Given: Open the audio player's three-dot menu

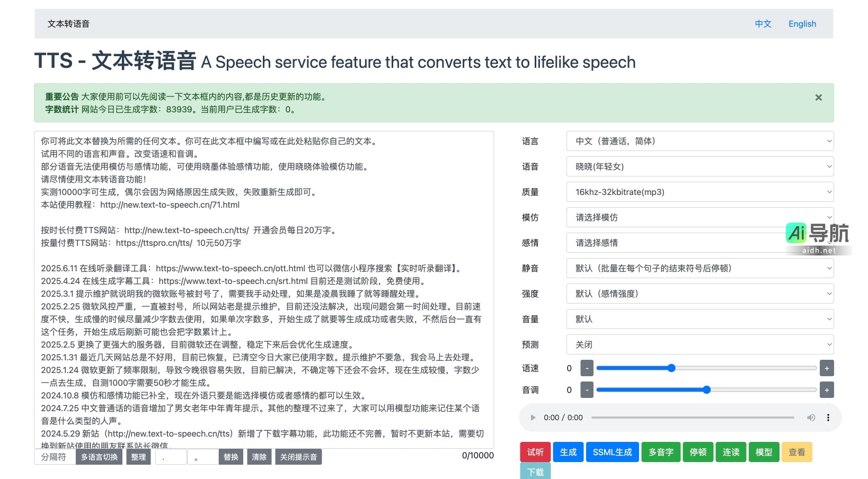Looking at the screenshot, I should [828, 418].
